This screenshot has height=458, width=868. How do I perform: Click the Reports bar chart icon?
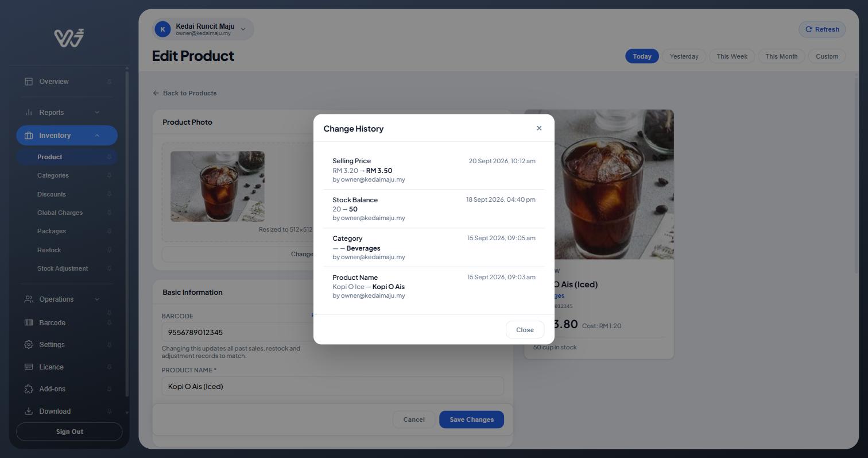coord(29,113)
